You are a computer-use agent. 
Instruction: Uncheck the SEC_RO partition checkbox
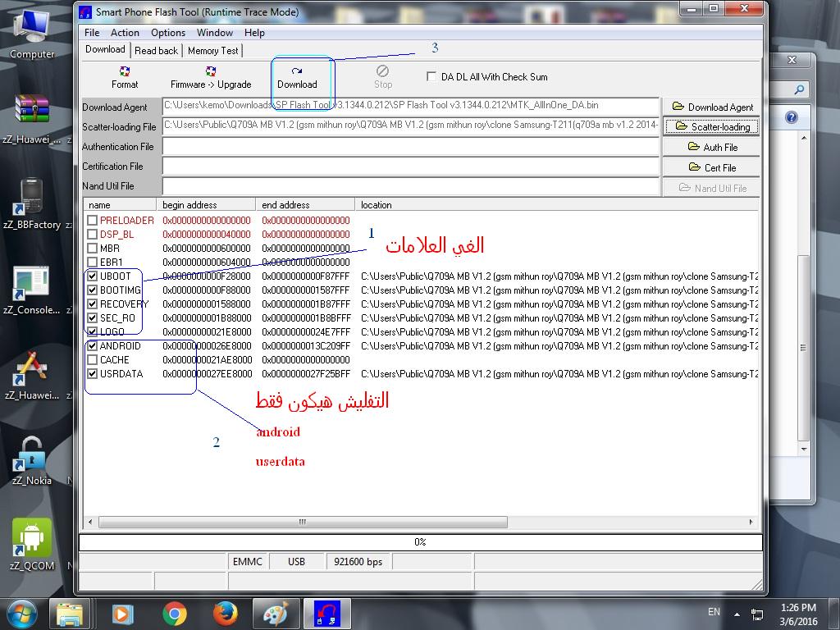[92, 317]
